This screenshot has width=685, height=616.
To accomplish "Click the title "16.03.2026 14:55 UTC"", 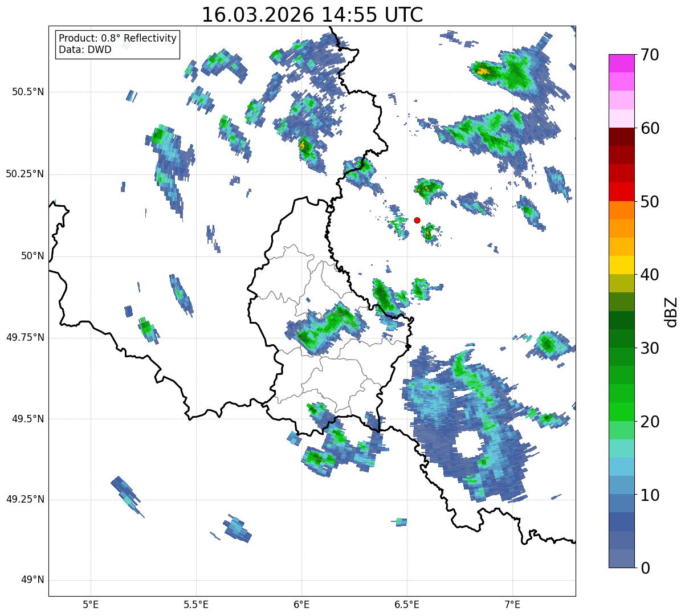I will [312, 15].
